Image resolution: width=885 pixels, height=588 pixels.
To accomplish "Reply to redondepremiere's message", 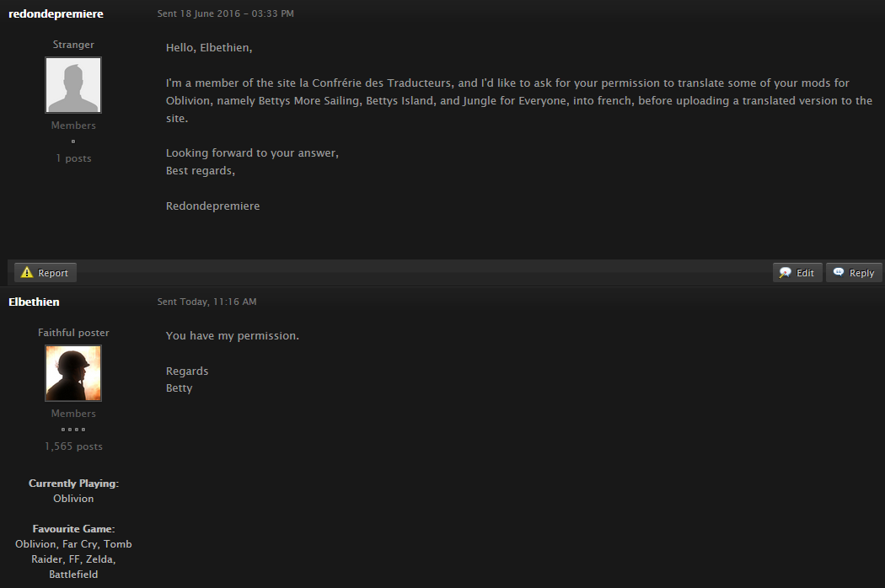I will pyautogui.click(x=854, y=273).
